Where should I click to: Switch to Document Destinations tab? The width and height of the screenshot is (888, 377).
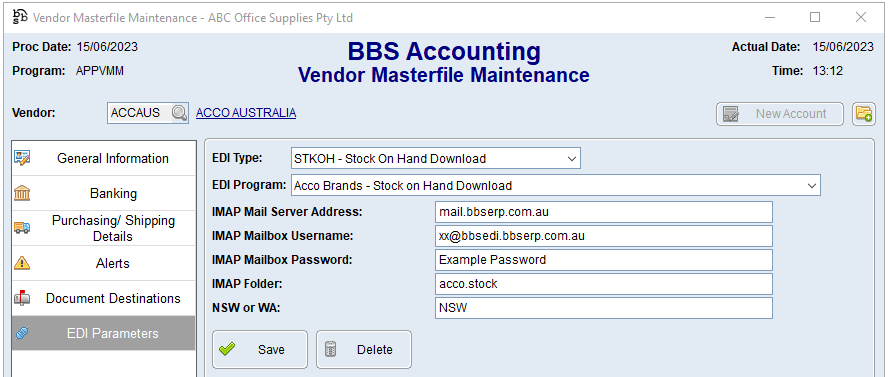(x=104, y=298)
